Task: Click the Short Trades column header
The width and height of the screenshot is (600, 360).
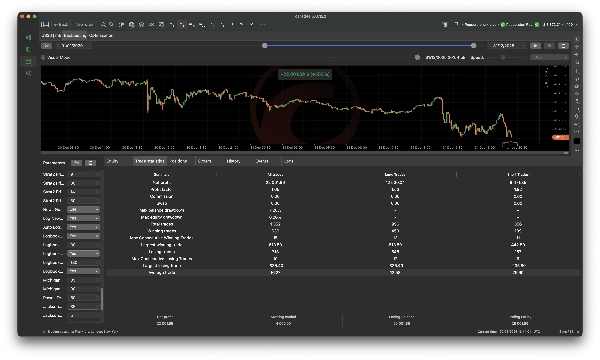Action: point(518,174)
